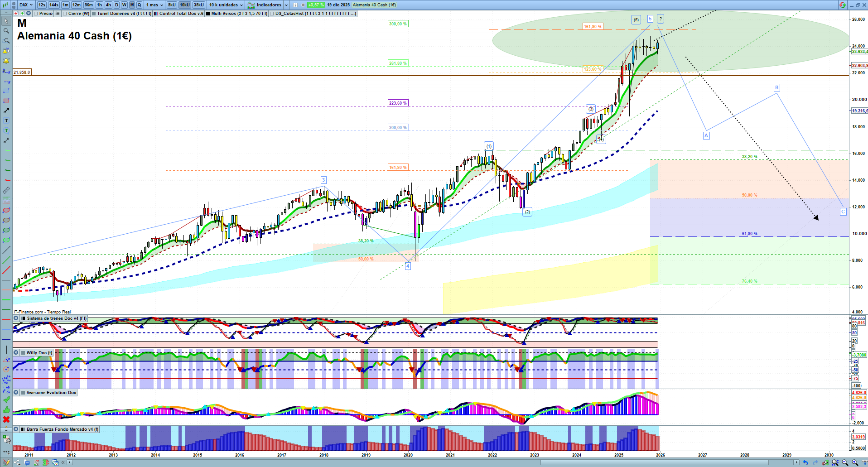The height and width of the screenshot is (467, 868).
Task: Open the Indicadores panel
Action: point(268,5)
